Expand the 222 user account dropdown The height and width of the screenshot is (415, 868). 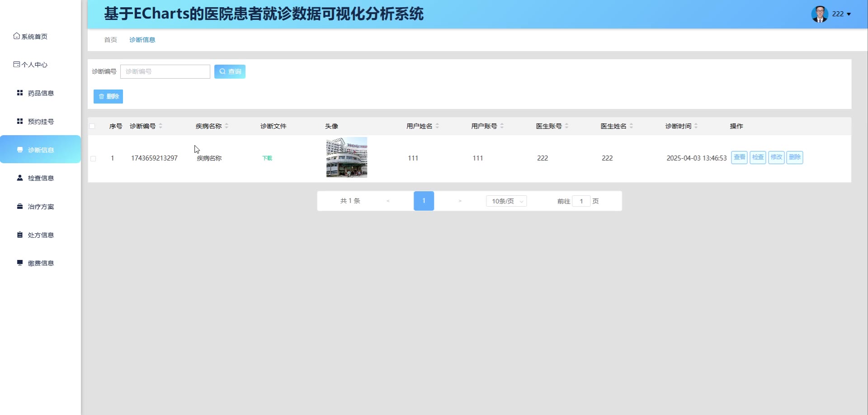841,14
